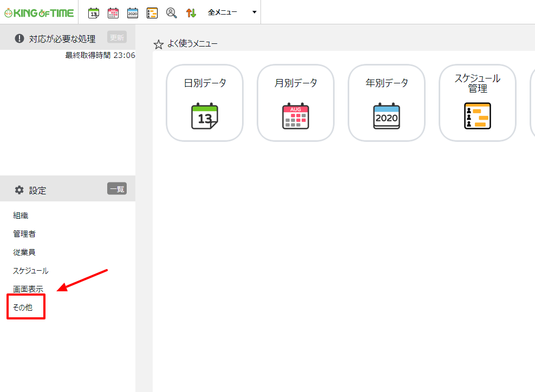Screen dimensions: 535x392
Task: Select 従業員 in settings list
Action: [24, 252]
